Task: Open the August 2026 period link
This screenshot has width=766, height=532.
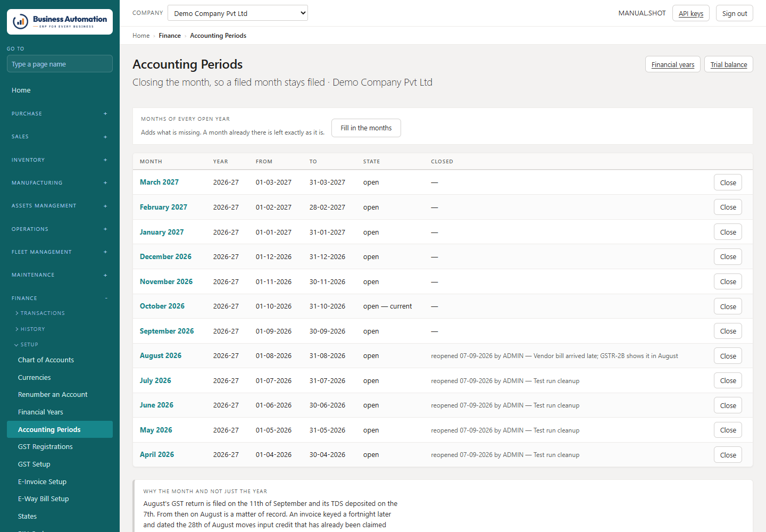Action: 161,356
